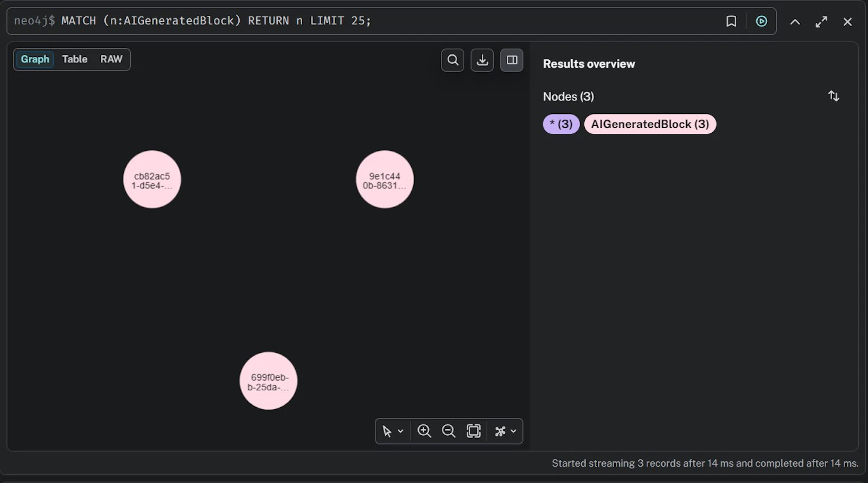Viewport: 868px width, 483px height.
Task: Select the AIGeneratedBlock (3) label chip
Action: (x=650, y=124)
